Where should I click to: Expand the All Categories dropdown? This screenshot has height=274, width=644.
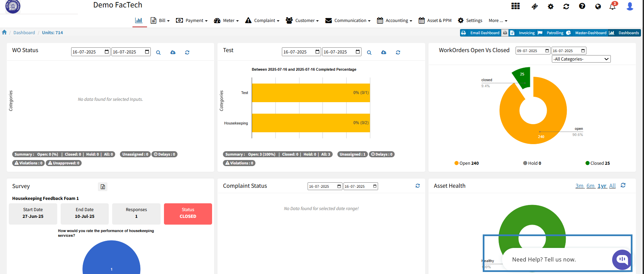tap(581, 59)
